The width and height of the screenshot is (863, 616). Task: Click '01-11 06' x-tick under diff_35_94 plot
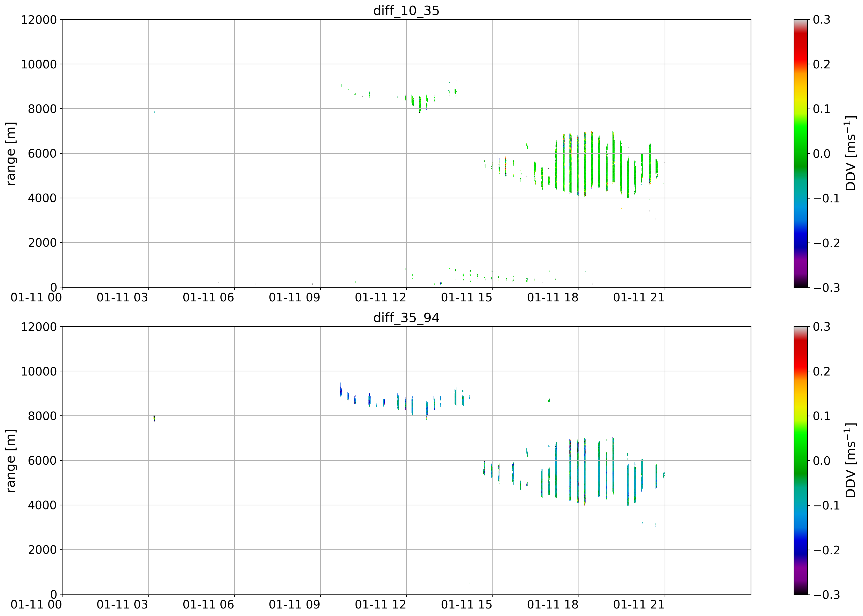(208, 605)
